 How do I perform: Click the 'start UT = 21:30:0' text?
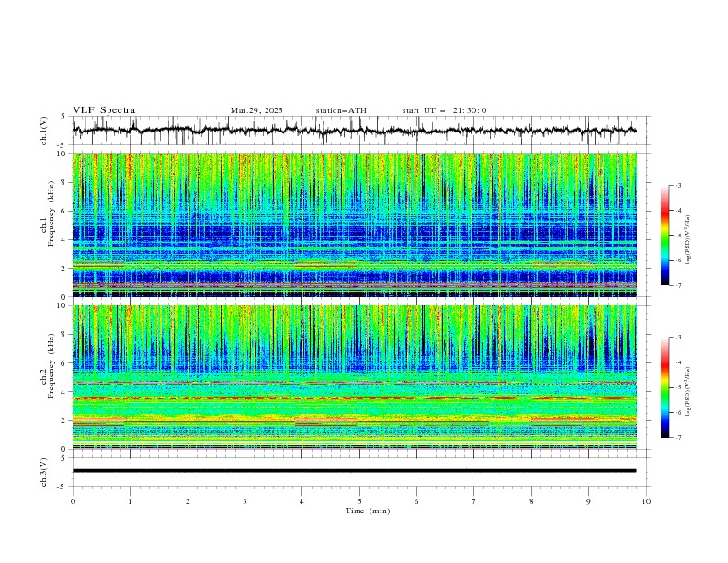[444, 110]
